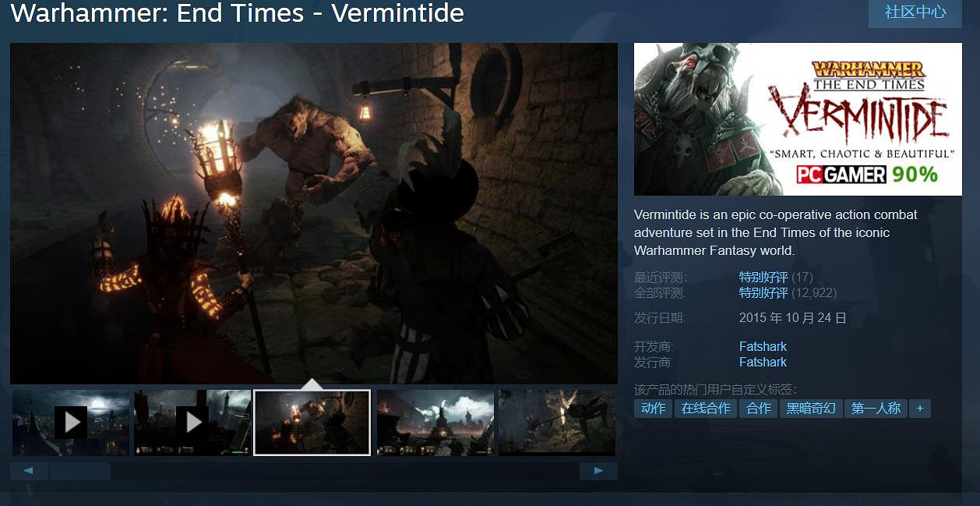Image resolution: width=980 pixels, height=506 pixels.
Task: Open the fourth screenshot thumbnail with city view
Action: click(x=435, y=423)
